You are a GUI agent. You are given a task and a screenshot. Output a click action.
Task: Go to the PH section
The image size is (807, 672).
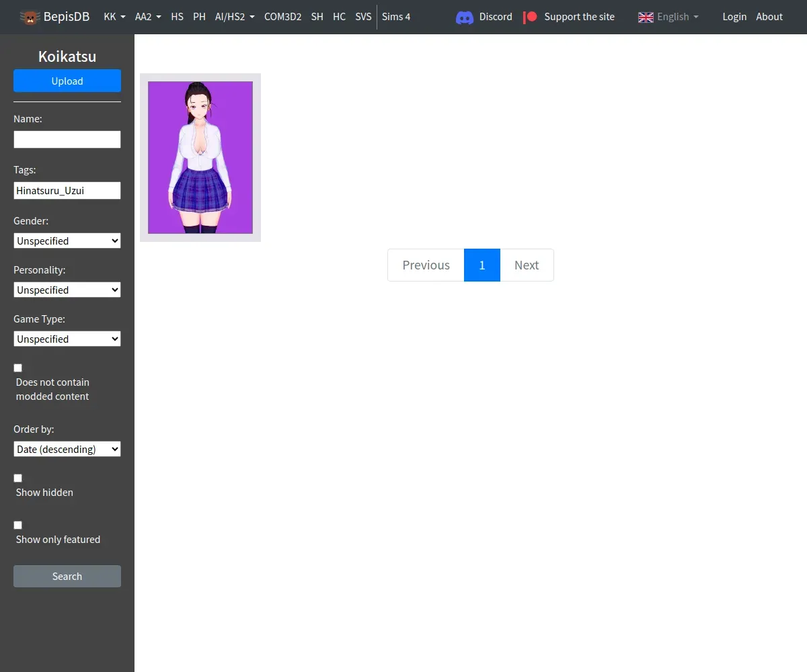[x=199, y=17]
